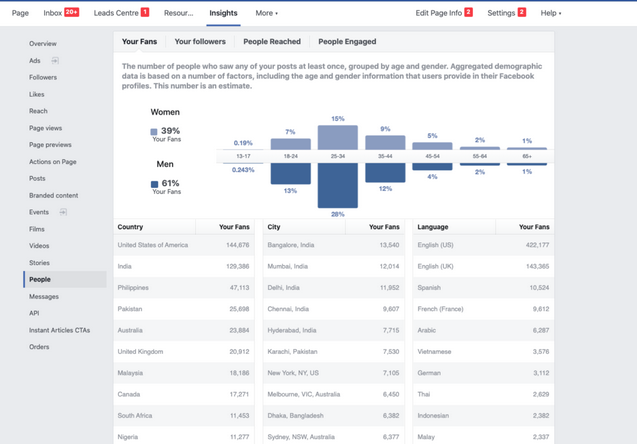Open the People Reached tab

tap(272, 41)
